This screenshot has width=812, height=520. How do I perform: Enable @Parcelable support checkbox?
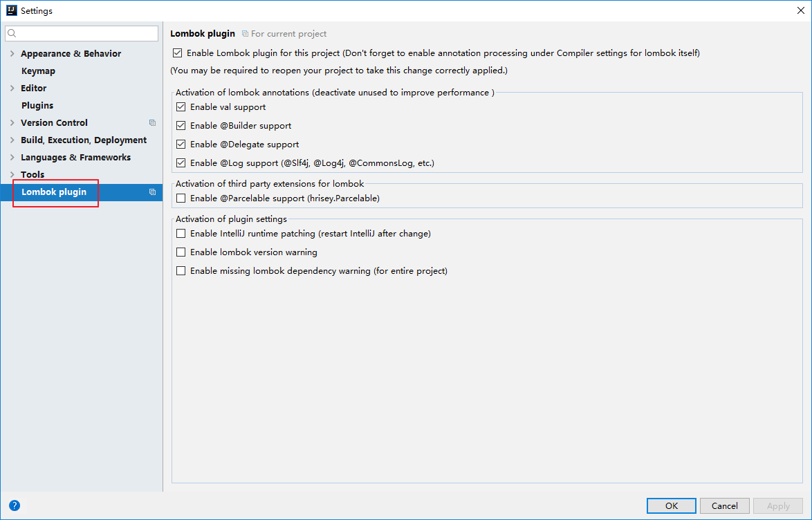(181, 198)
